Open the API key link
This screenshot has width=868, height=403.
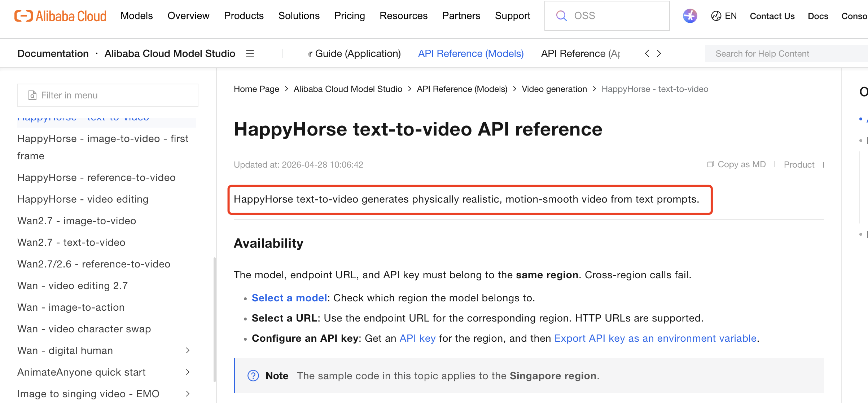pyautogui.click(x=418, y=338)
